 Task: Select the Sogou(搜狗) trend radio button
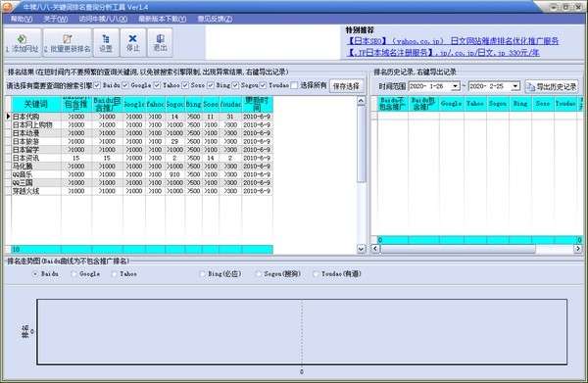pos(258,274)
